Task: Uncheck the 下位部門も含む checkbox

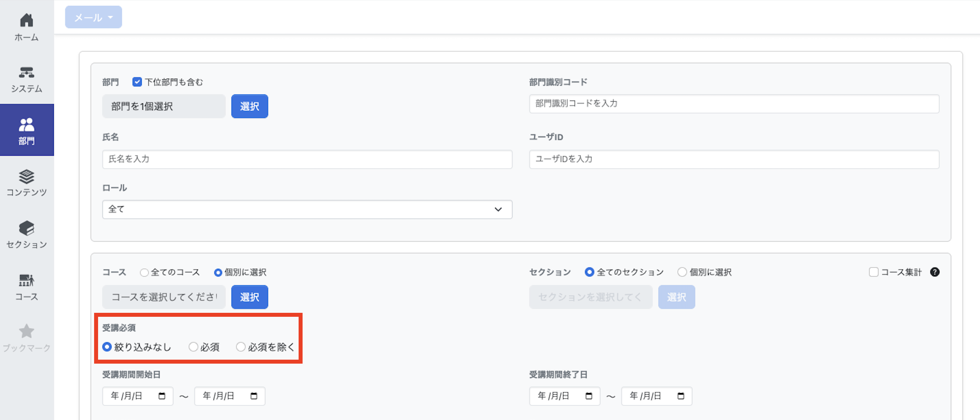Action: (137, 82)
